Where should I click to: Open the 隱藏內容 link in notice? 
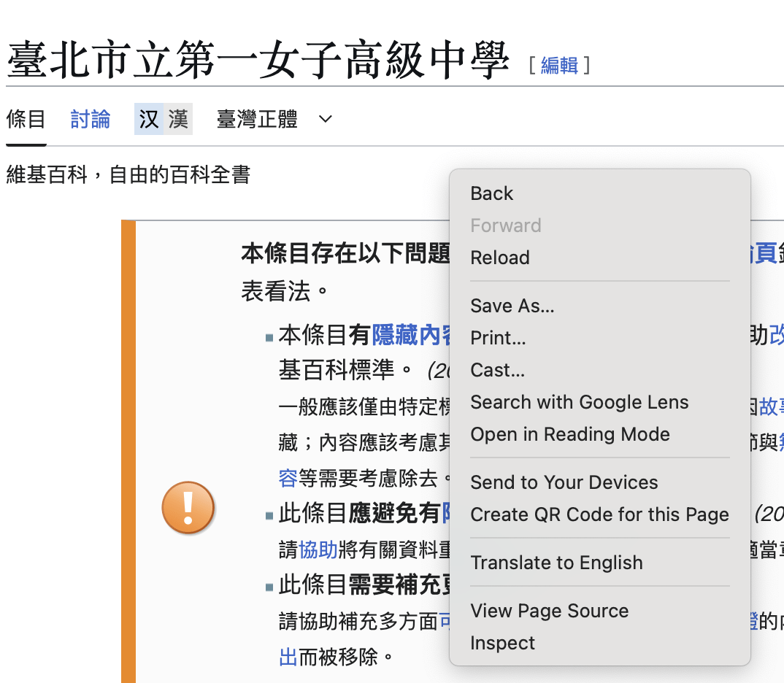point(412,335)
